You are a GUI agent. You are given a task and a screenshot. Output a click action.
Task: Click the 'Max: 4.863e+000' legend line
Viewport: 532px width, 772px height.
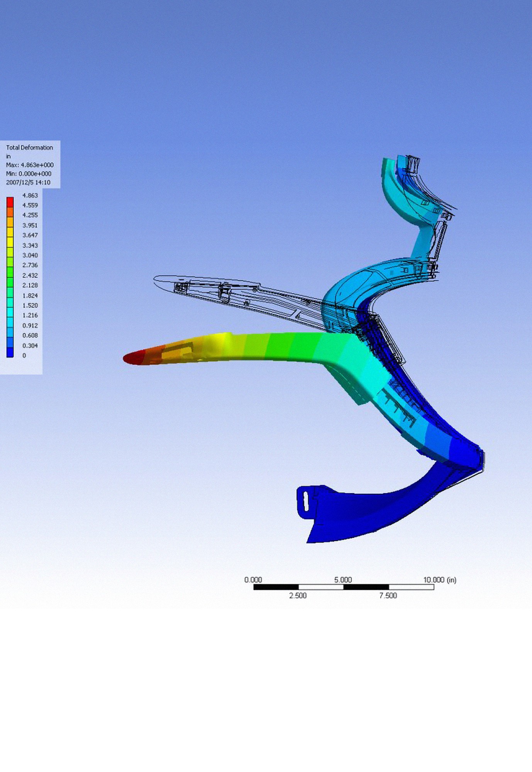30,165
